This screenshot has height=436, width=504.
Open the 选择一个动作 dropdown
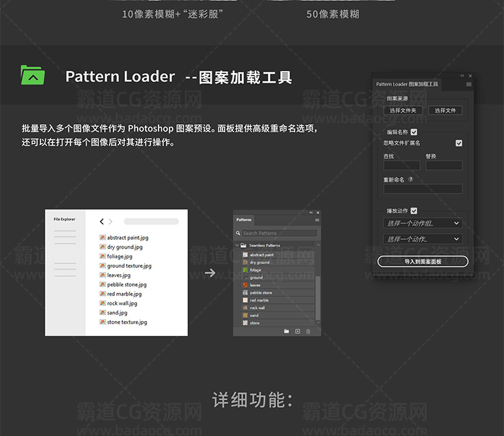pos(423,239)
